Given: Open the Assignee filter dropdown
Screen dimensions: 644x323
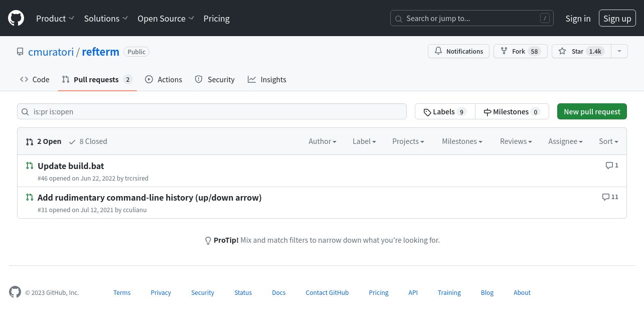Looking at the screenshot, I should tap(565, 141).
